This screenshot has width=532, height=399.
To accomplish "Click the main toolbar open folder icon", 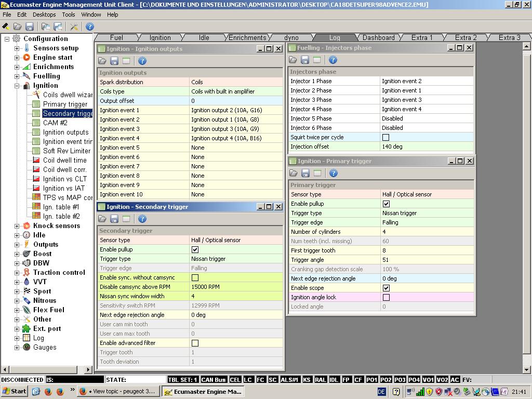I will tap(17, 26).
